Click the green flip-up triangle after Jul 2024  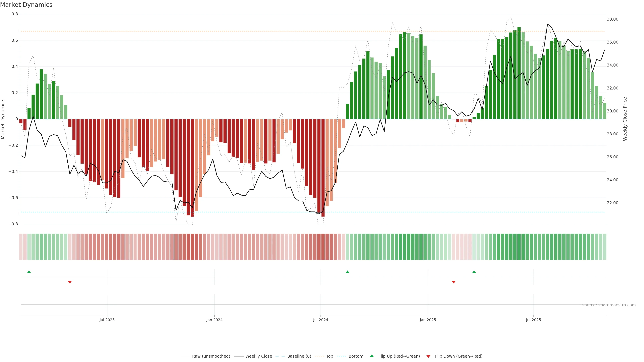pos(347,272)
